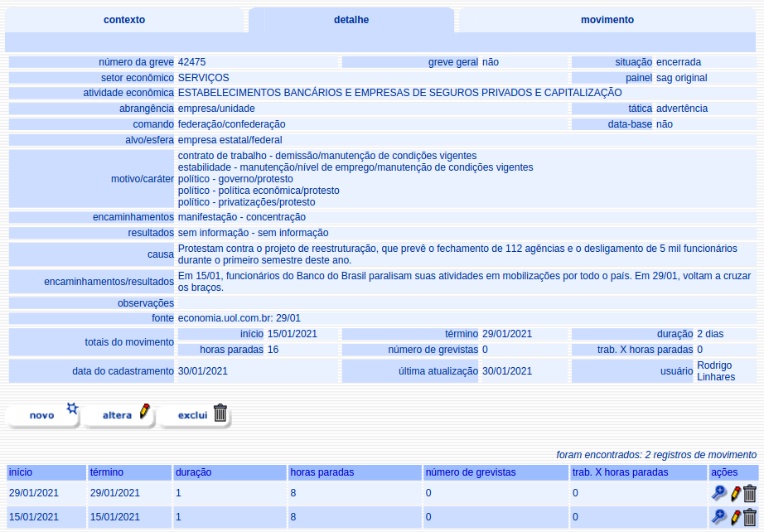764x532 pixels.
Task: Click the pencil icon on the altera button
Action: 145,411
